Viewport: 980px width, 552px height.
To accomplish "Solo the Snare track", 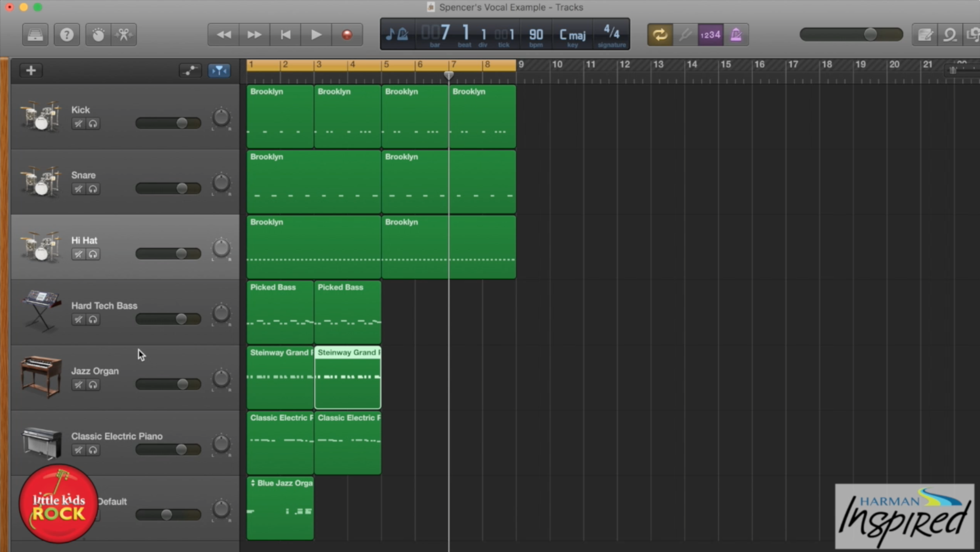I will point(93,188).
